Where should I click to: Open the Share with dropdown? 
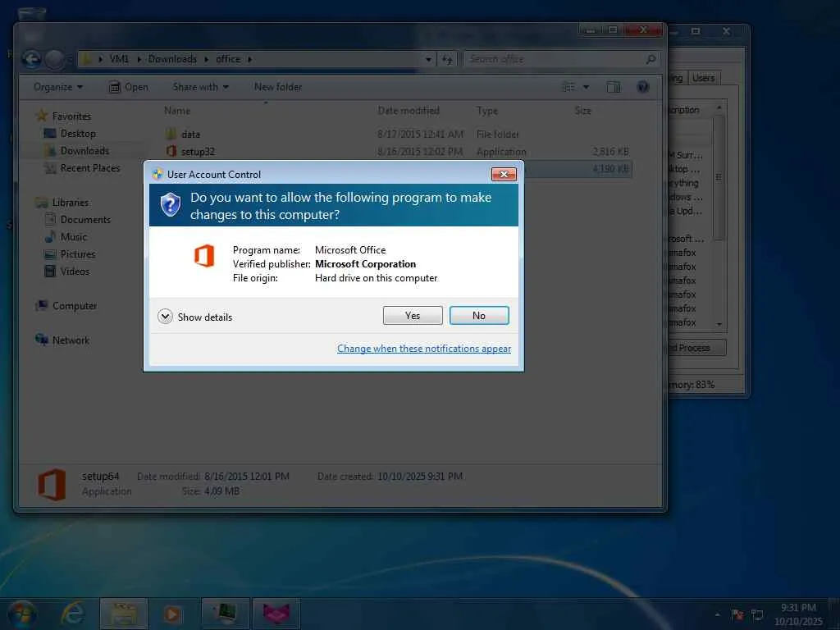coord(200,87)
